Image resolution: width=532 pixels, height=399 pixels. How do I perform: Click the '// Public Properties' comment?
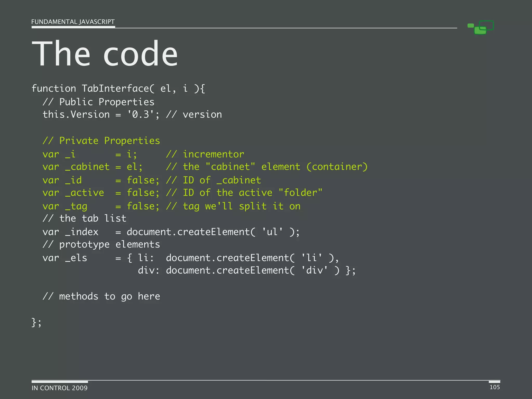pos(98,102)
